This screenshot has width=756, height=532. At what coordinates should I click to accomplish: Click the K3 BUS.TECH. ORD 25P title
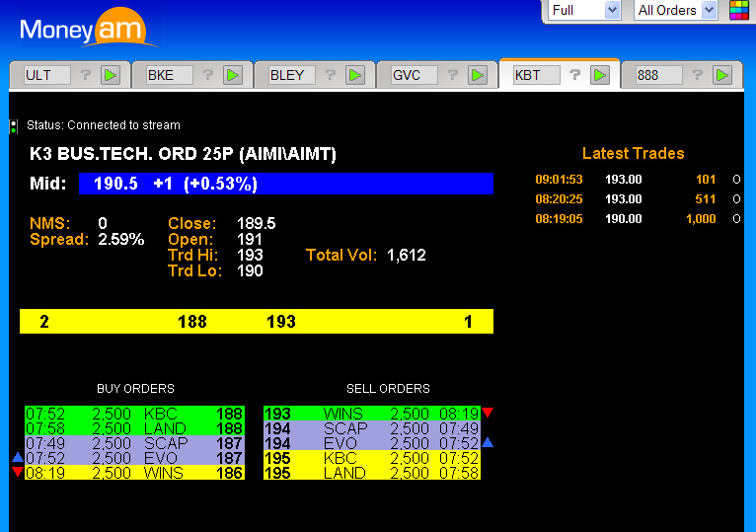point(183,154)
